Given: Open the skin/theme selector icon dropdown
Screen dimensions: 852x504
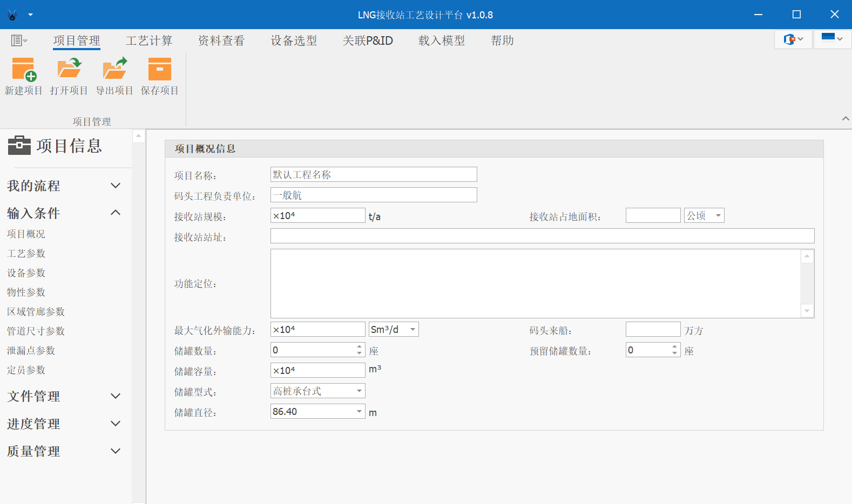Looking at the screenshot, I should tap(793, 39).
